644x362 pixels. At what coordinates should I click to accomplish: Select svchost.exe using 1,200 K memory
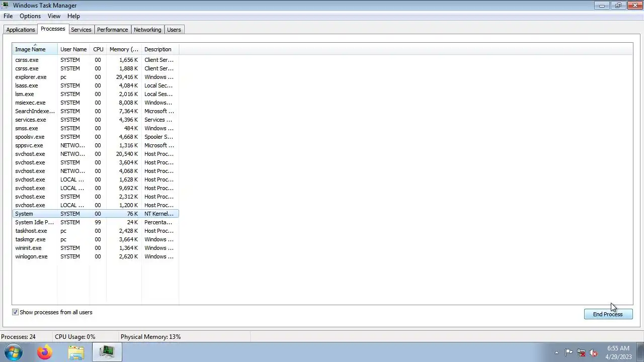96,205
